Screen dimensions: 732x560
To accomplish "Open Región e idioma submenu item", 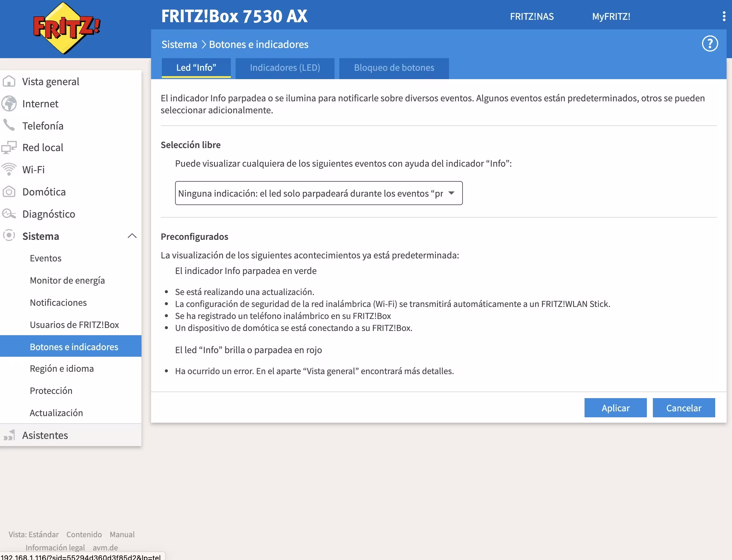I will (62, 368).
